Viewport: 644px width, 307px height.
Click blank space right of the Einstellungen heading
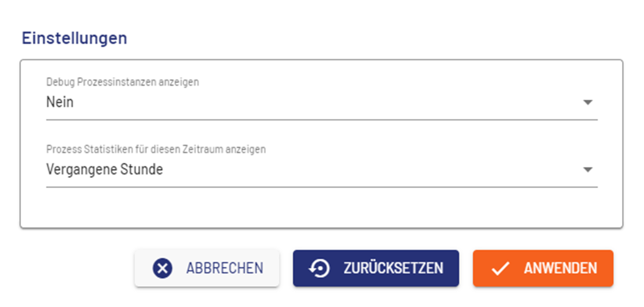coord(342,38)
